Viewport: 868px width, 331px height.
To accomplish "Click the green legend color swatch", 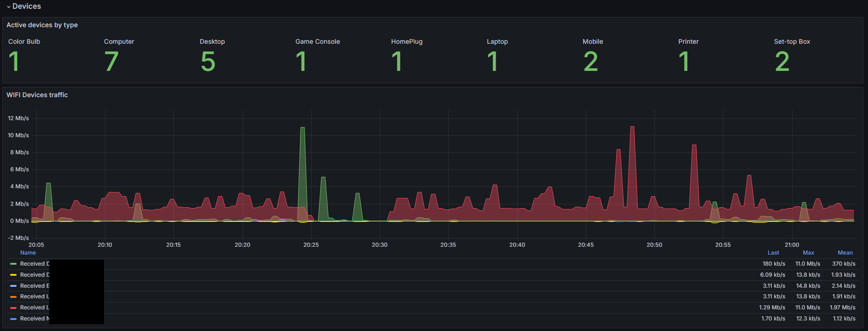I will pyautogui.click(x=13, y=264).
